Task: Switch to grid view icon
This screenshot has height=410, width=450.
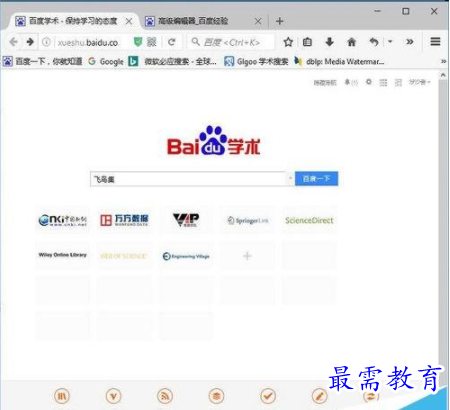Action: 383,82
